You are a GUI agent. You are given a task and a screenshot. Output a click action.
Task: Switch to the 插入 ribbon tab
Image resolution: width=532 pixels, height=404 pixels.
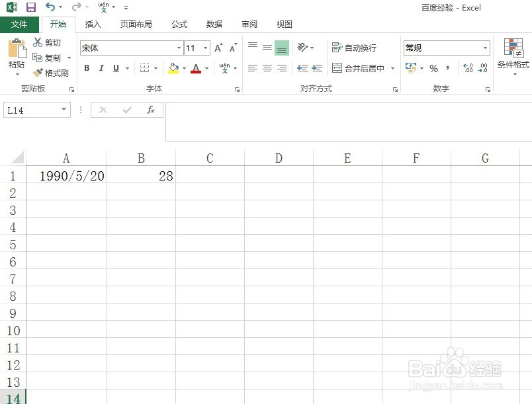93,24
